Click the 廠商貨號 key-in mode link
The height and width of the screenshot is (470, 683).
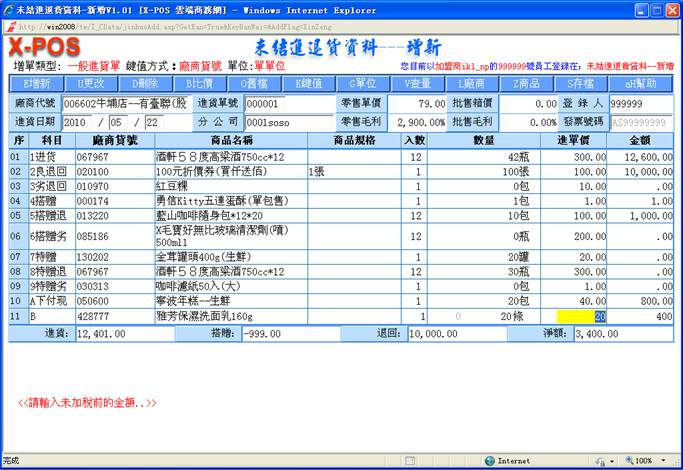[201, 63]
